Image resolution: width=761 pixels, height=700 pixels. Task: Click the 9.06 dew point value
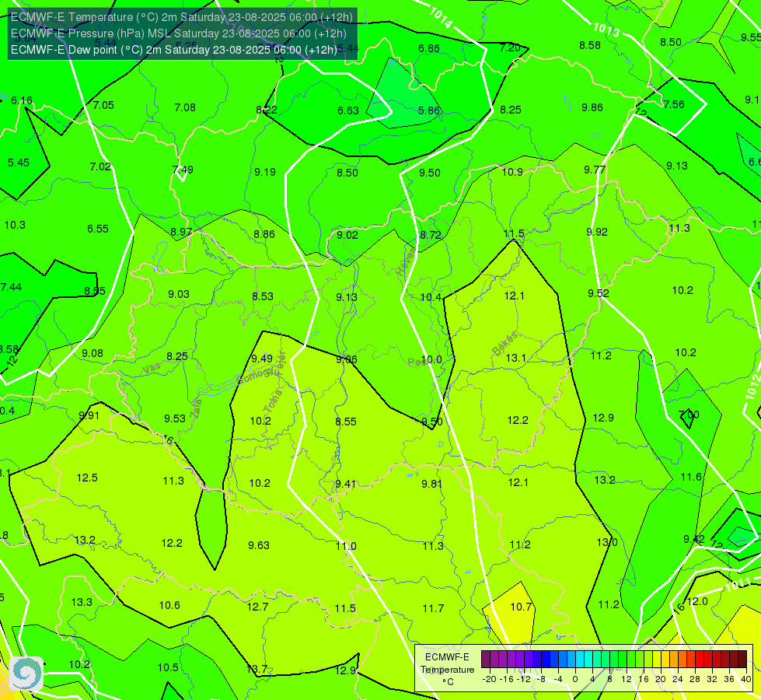347,359
